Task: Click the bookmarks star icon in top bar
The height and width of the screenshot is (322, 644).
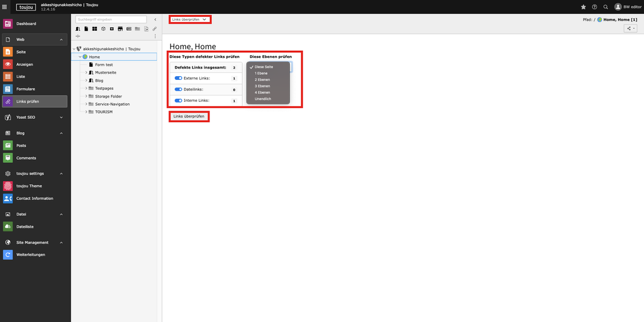Action: coord(583,7)
